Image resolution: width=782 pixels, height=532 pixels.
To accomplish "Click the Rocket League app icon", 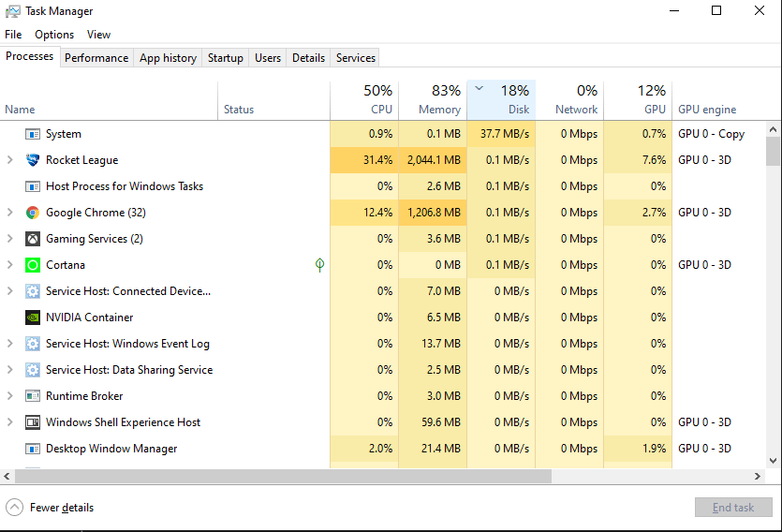I will pyautogui.click(x=33, y=160).
